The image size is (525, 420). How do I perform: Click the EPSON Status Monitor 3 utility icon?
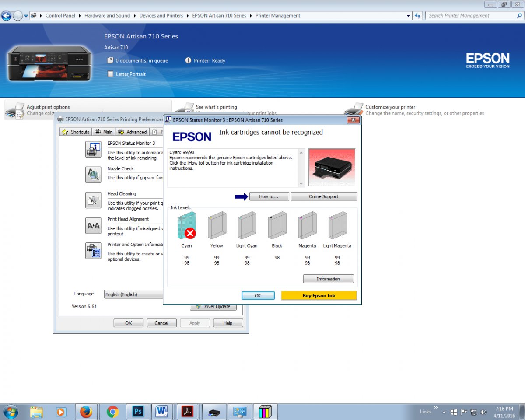[93, 150]
